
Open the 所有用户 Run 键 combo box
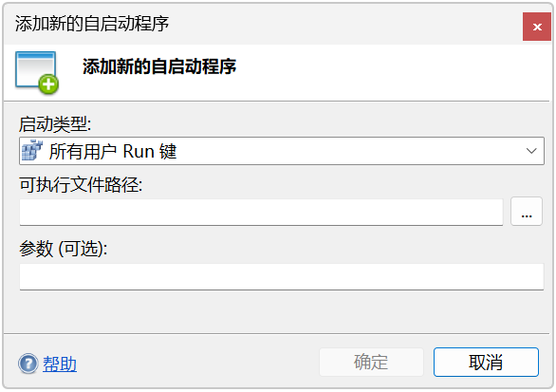(282, 151)
